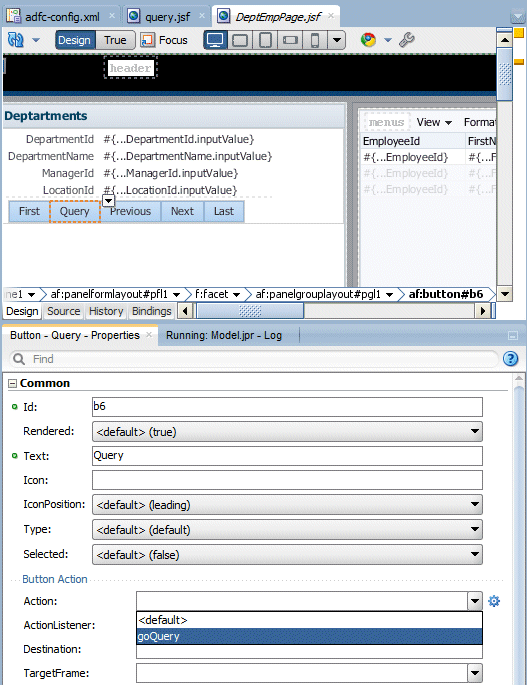Click the refresh page icon in toolbar

coord(16,40)
